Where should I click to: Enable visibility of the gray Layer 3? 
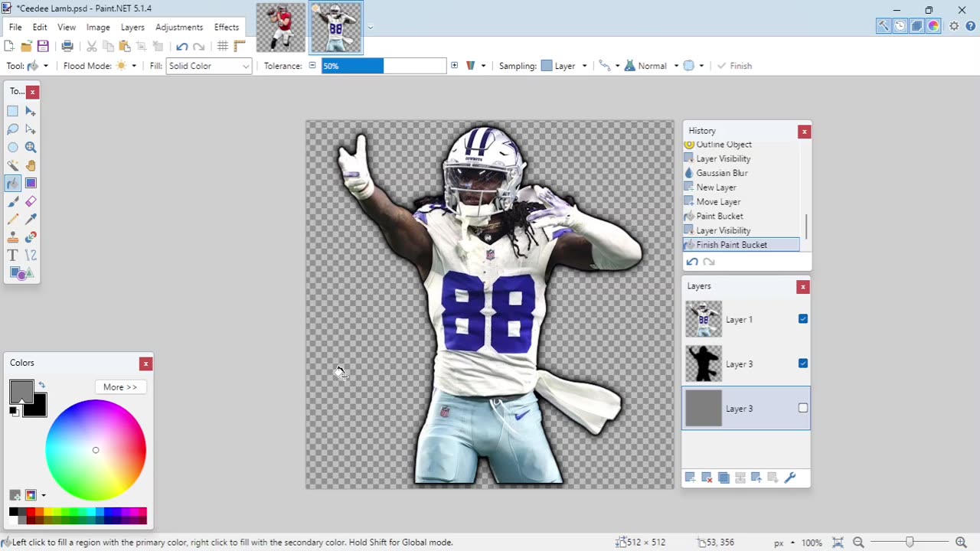coord(803,408)
